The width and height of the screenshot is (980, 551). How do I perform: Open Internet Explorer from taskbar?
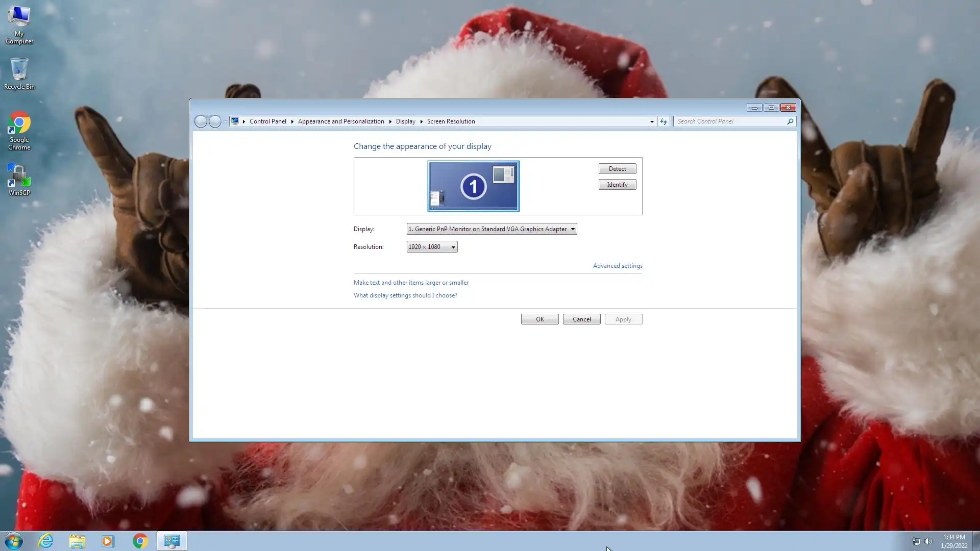coord(46,541)
